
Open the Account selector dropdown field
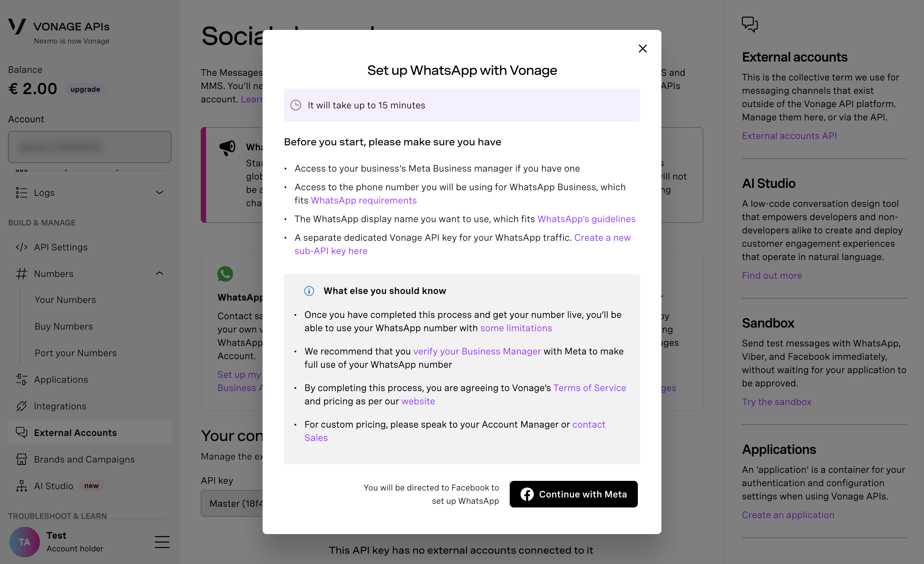90,147
